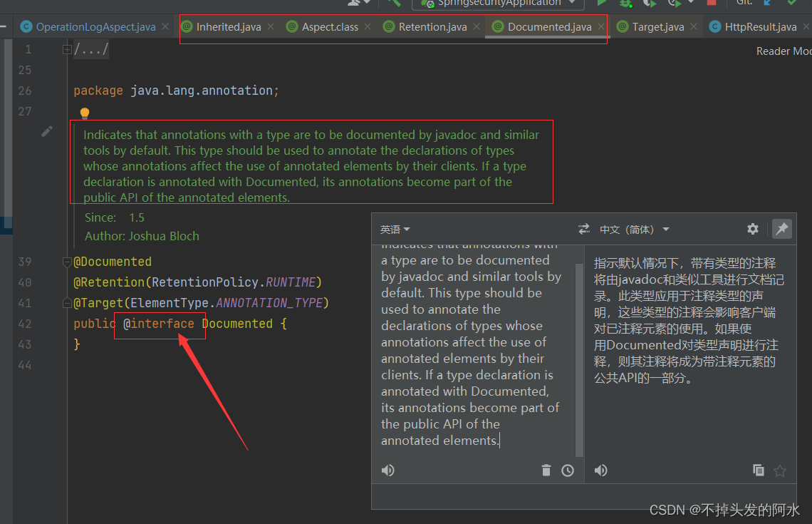The width and height of the screenshot is (812, 524).
Task: Click RetentionPolicy.RUNTIME in the code
Action: click(x=234, y=282)
